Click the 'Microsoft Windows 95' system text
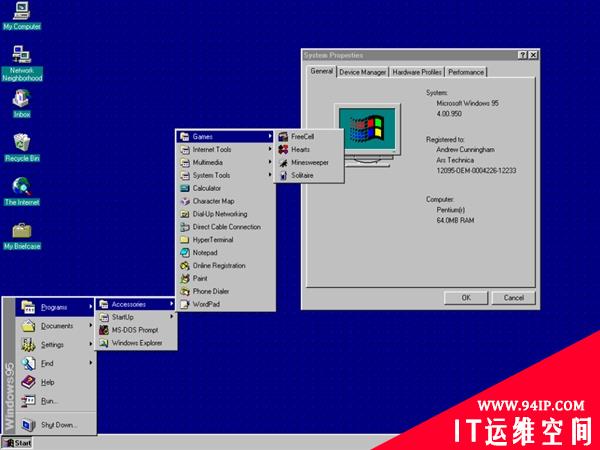 point(467,103)
